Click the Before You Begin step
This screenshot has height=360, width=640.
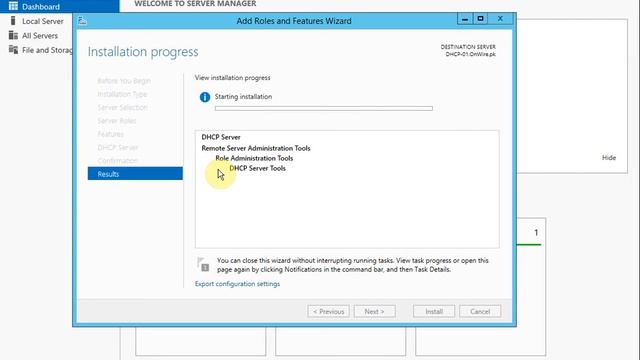tap(124, 81)
